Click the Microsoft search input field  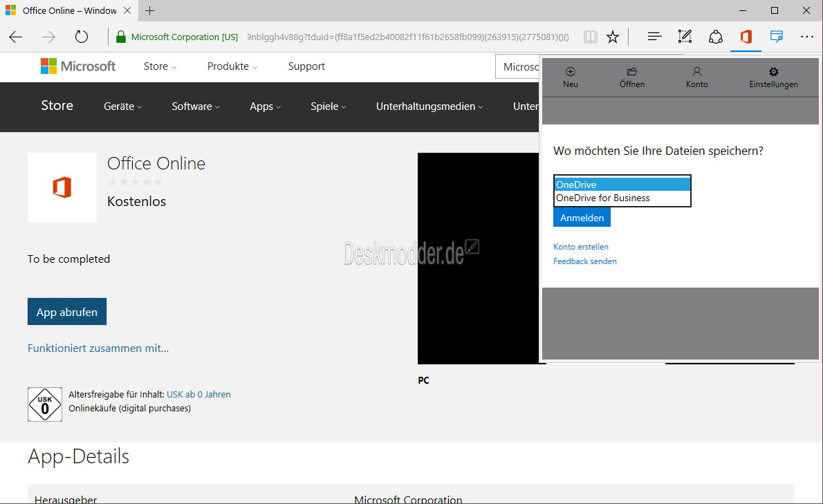coord(517,66)
